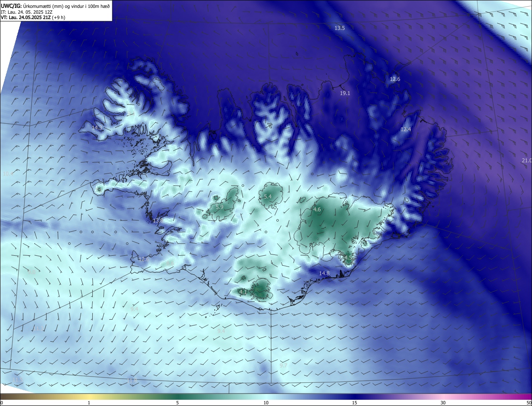
Task: Click the 21.0 value label
Action: (527, 160)
